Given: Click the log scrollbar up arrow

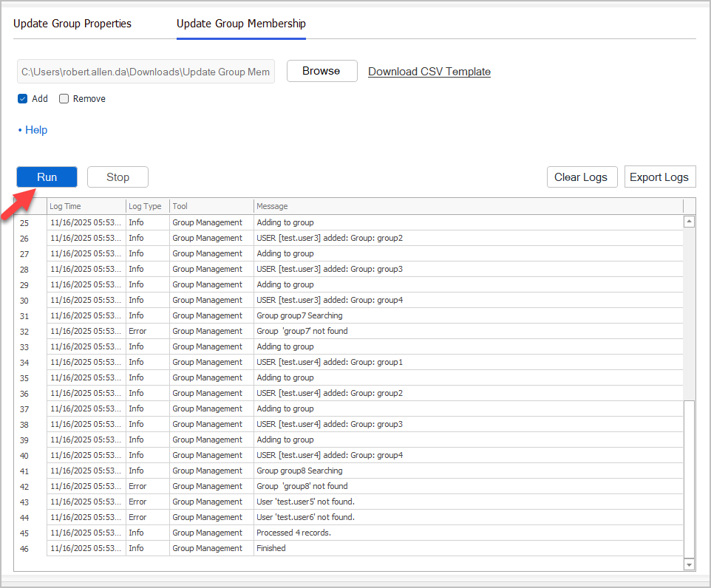Looking at the screenshot, I should tap(689, 220).
